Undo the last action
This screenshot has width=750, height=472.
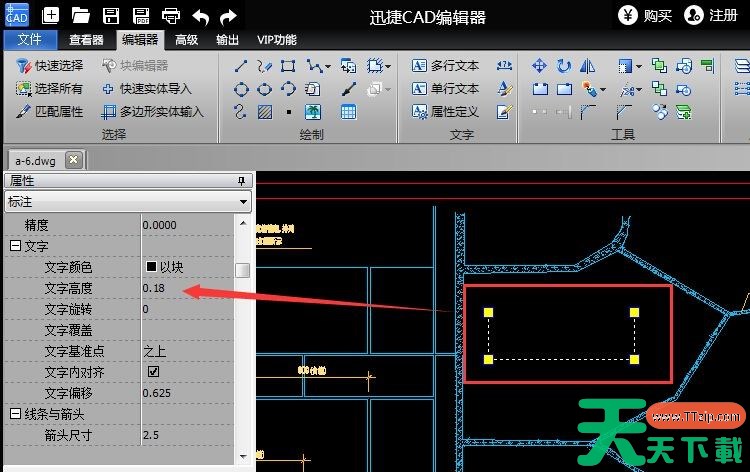click(x=201, y=17)
